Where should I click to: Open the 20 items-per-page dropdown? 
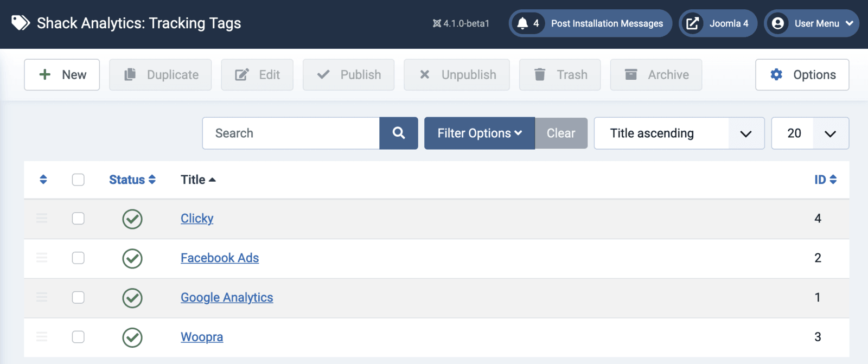[x=810, y=133]
